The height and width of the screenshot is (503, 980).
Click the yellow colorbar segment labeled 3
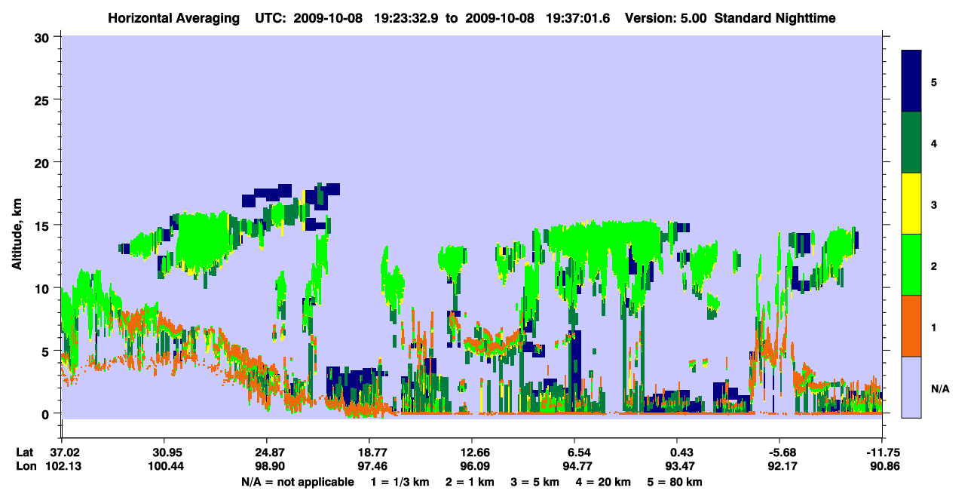pyautogui.click(x=911, y=204)
